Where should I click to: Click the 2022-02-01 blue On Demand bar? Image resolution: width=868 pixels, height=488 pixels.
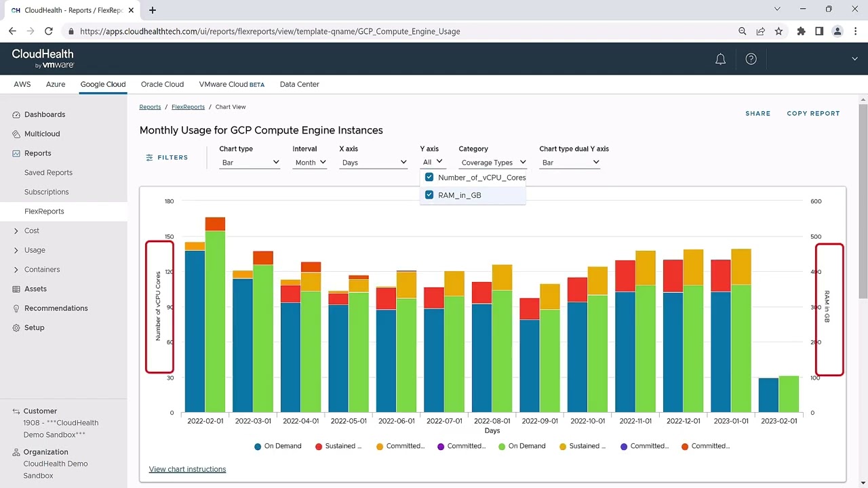[195, 331]
